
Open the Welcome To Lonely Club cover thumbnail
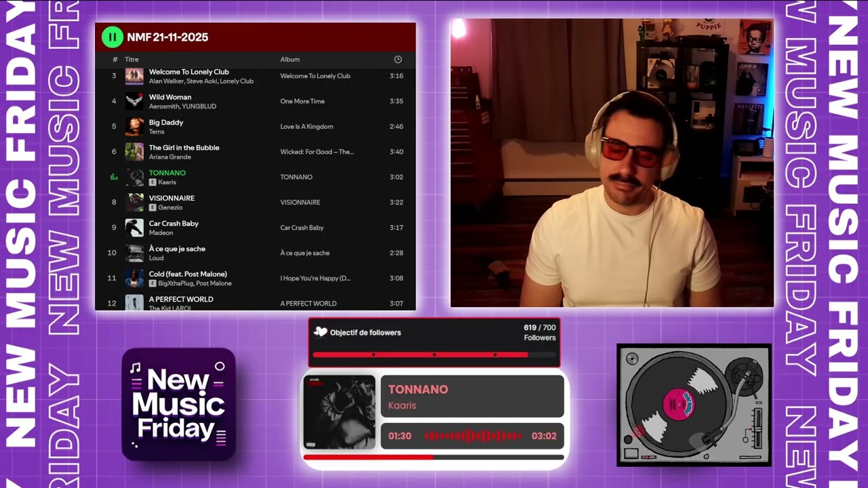(x=134, y=76)
